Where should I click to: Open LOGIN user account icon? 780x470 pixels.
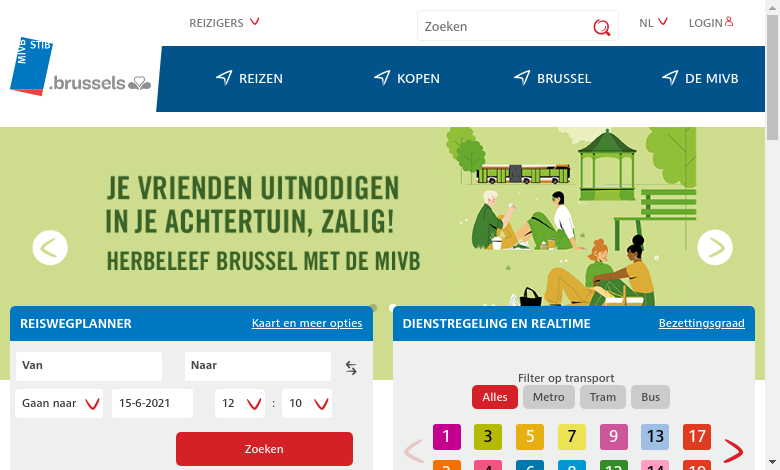pos(729,21)
